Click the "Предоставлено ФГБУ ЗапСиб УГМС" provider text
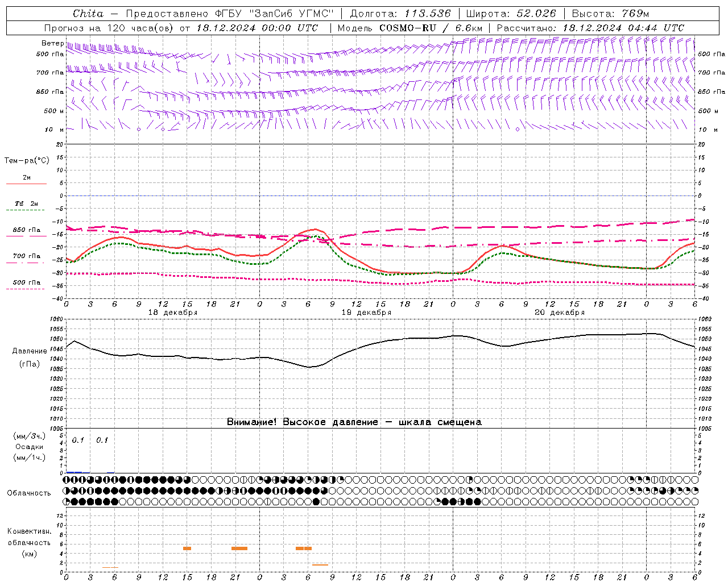Viewport: 728px width, 582px height. (x=230, y=14)
